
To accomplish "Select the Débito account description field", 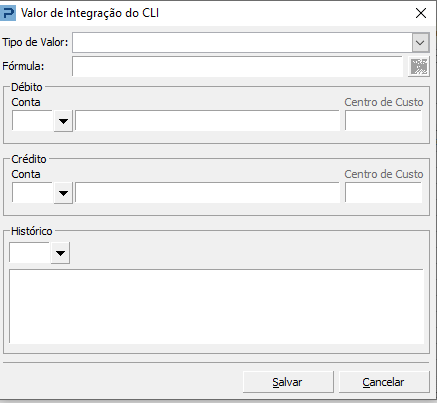I will 207,121.
